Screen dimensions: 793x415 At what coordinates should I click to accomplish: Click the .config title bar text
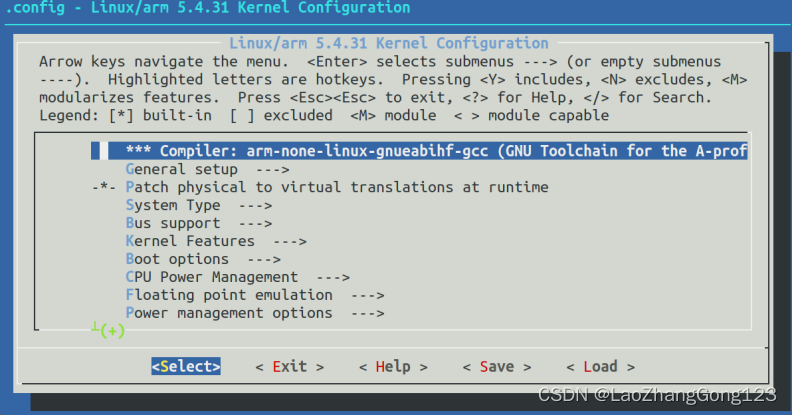point(208,8)
